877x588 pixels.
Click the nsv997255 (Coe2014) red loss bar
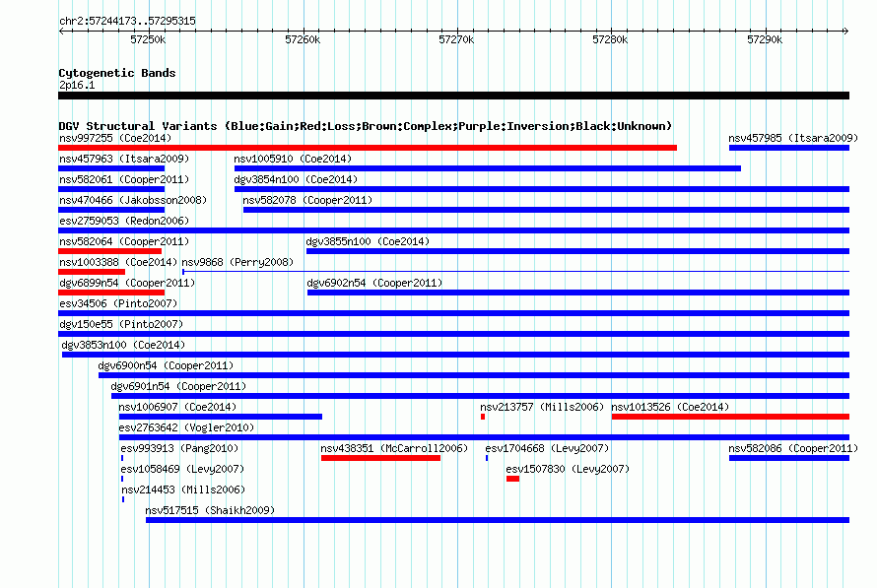pos(368,148)
